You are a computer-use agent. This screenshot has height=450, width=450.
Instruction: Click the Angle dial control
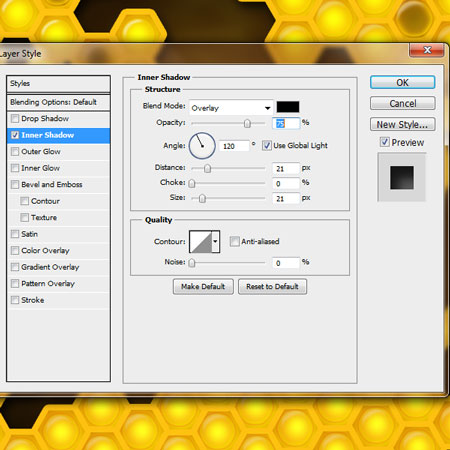(x=202, y=146)
